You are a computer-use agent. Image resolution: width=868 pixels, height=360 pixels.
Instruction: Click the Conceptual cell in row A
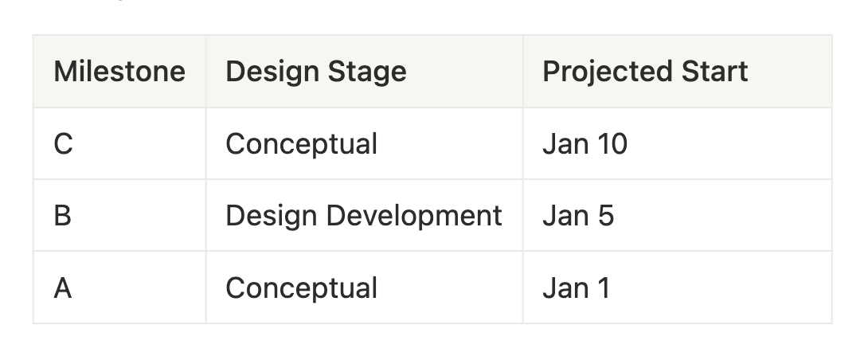click(364, 288)
